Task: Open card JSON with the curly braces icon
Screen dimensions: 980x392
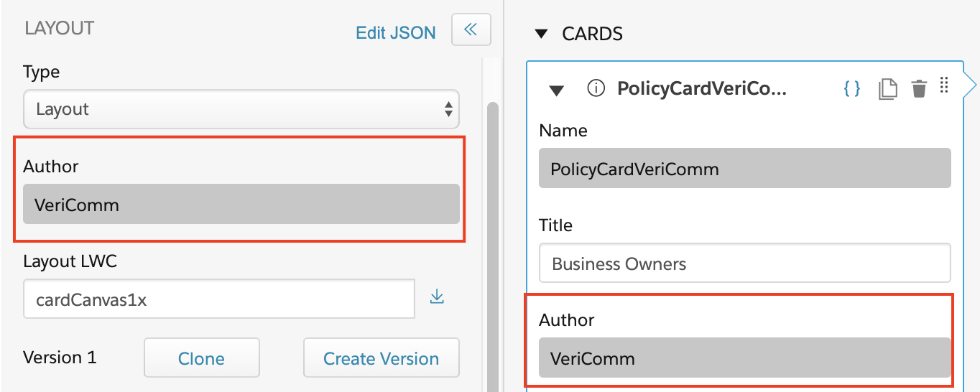Action: click(x=852, y=88)
